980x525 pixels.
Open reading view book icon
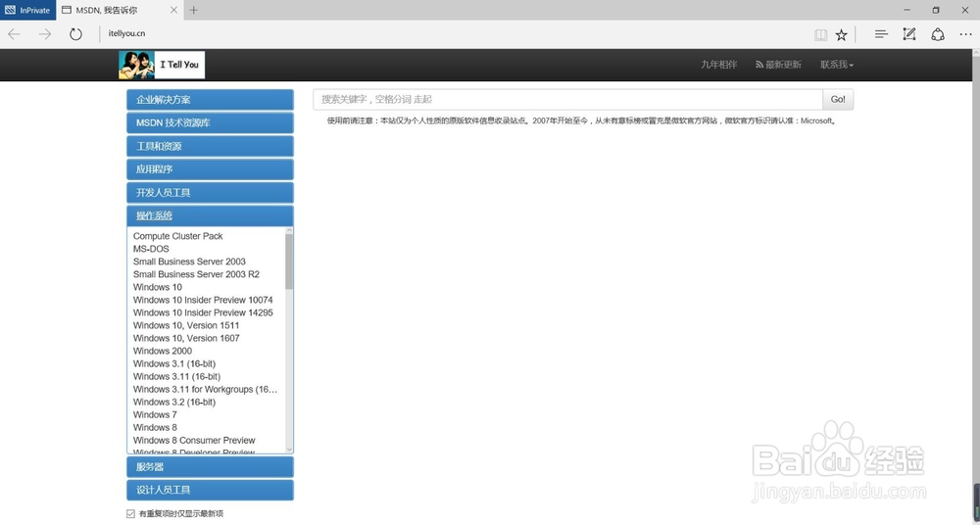(820, 35)
